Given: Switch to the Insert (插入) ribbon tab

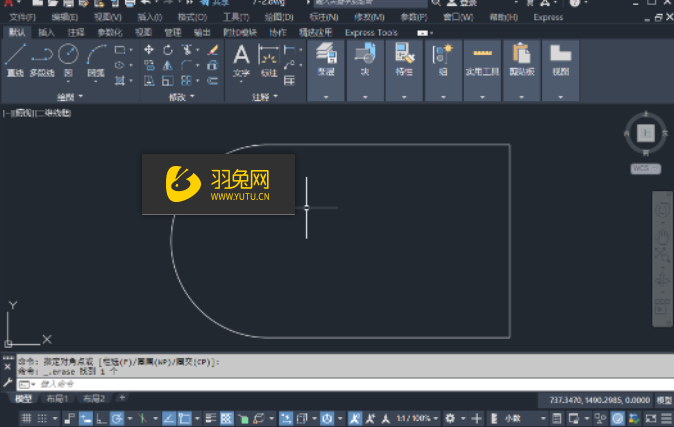Looking at the screenshot, I should point(46,33).
